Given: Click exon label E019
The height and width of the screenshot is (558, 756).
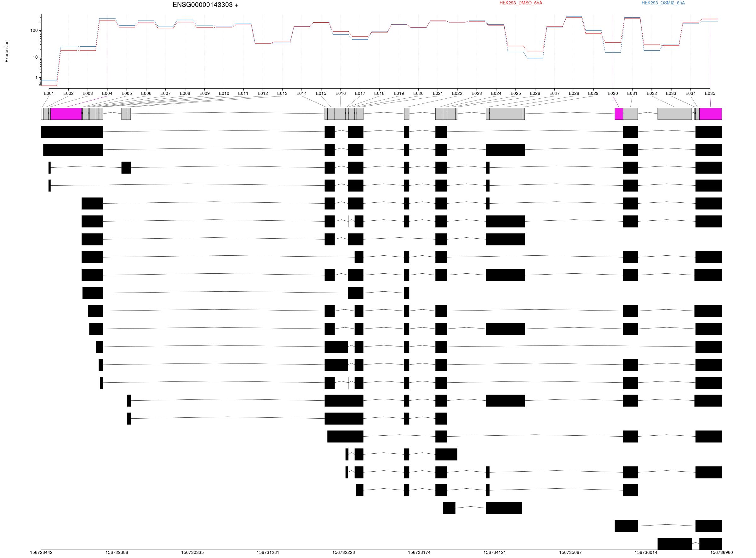Looking at the screenshot, I should point(399,94).
